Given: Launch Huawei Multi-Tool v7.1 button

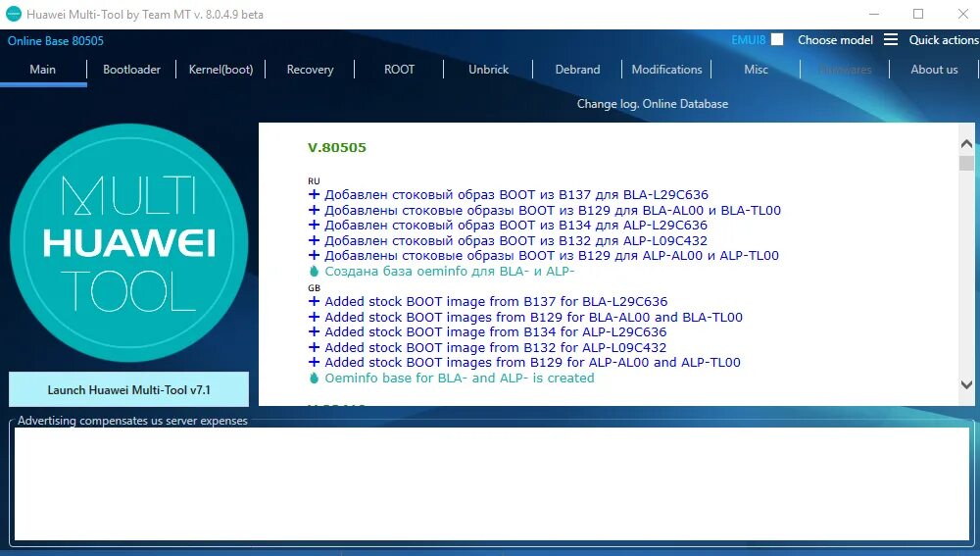Looking at the screenshot, I should pyautogui.click(x=128, y=389).
